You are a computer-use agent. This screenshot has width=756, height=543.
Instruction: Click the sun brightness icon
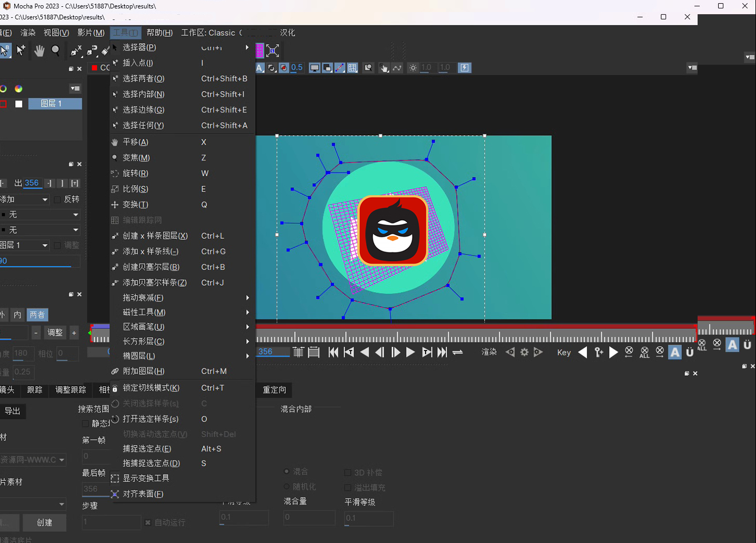(x=413, y=68)
